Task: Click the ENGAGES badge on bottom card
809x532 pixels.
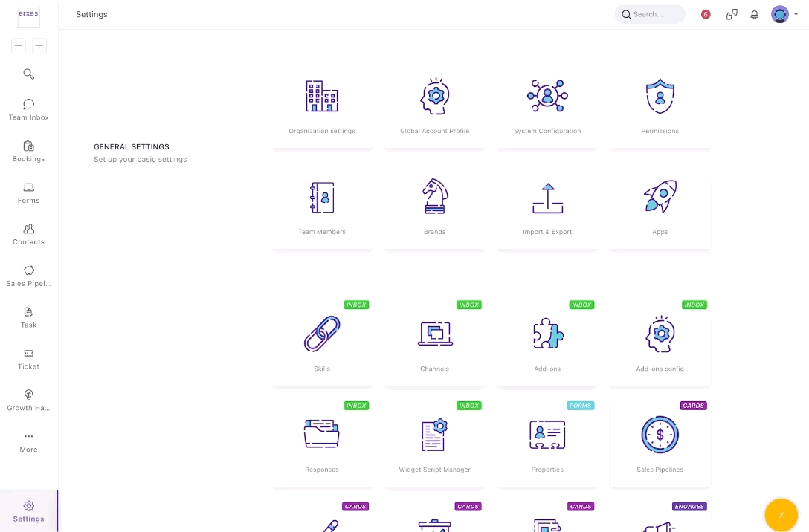Action: pyautogui.click(x=690, y=507)
